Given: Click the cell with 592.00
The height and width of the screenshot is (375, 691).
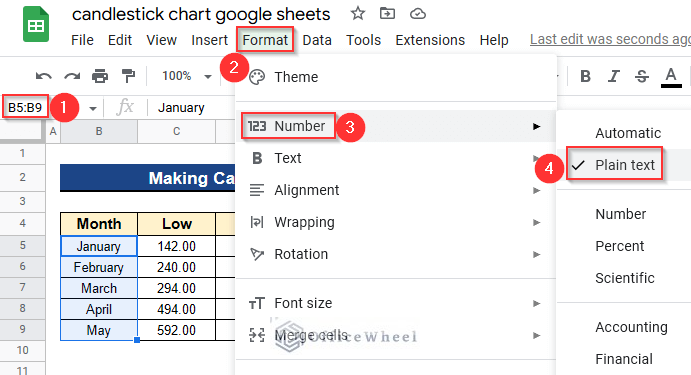Looking at the screenshot, I should point(177,330).
